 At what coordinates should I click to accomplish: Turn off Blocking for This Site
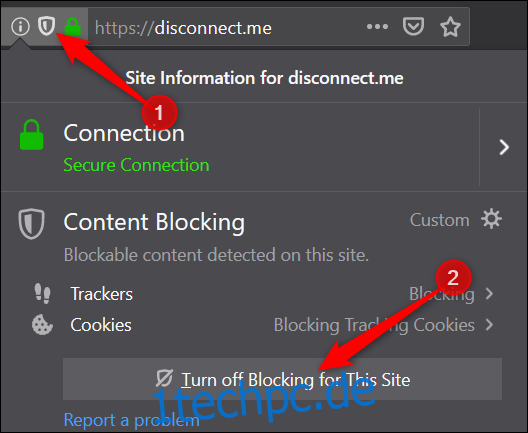282,379
